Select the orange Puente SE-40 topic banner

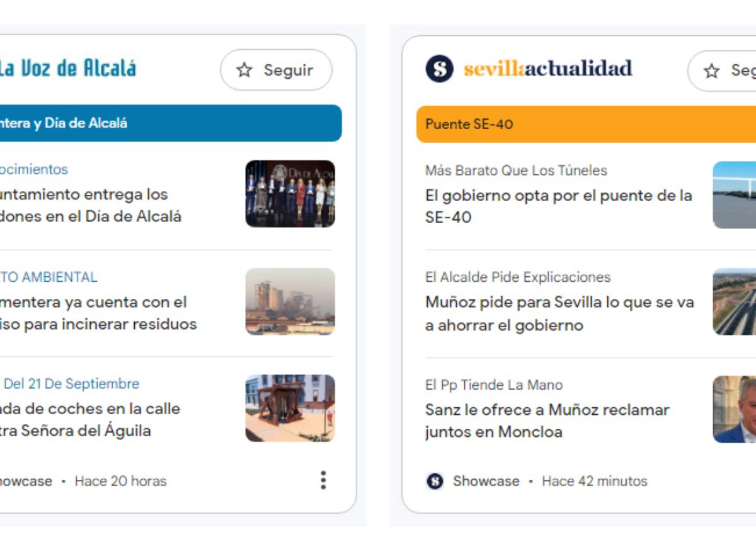pos(586,124)
